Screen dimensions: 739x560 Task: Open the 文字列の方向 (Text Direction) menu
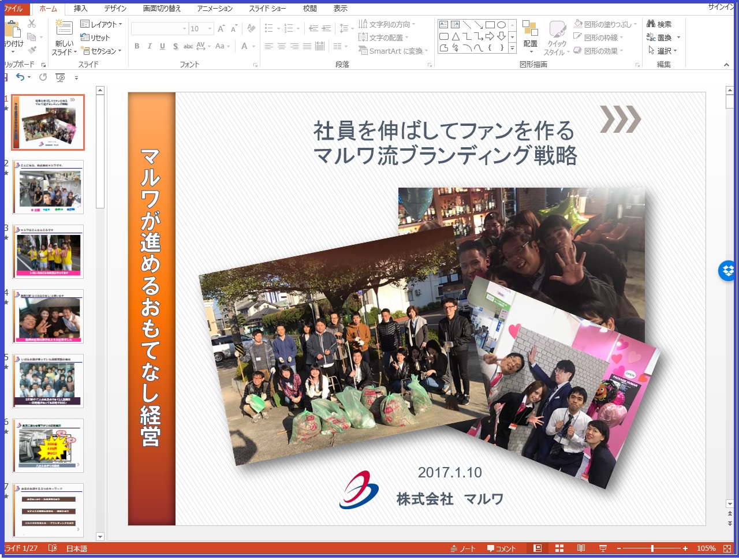[x=387, y=24]
